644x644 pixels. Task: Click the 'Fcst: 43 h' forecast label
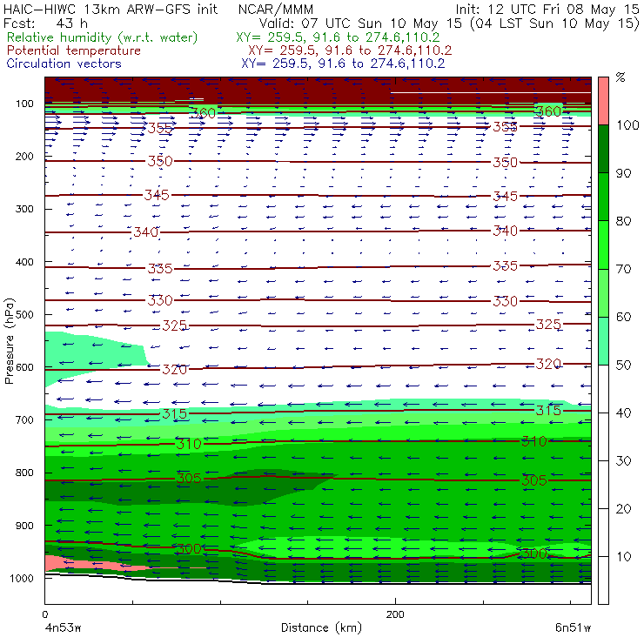click(45, 23)
